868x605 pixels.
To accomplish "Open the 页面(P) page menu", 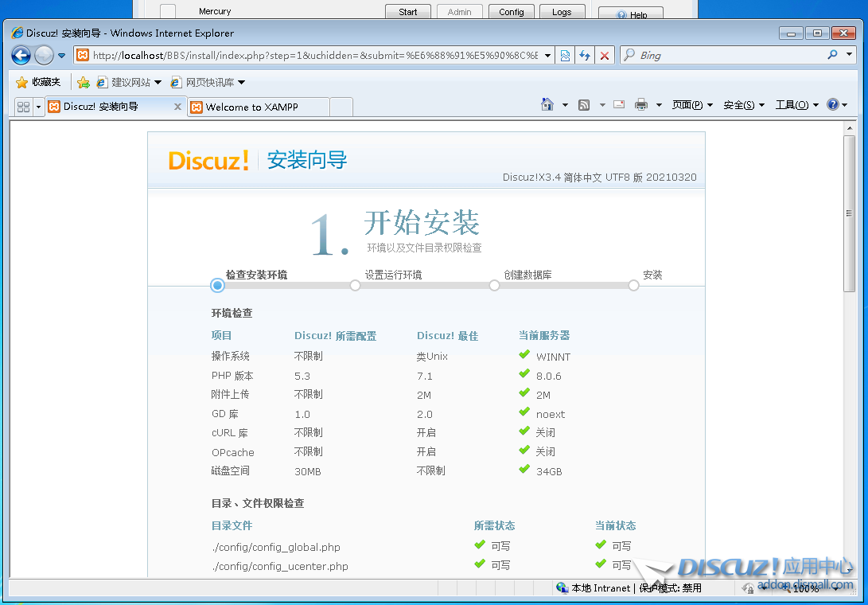I will tap(692, 105).
